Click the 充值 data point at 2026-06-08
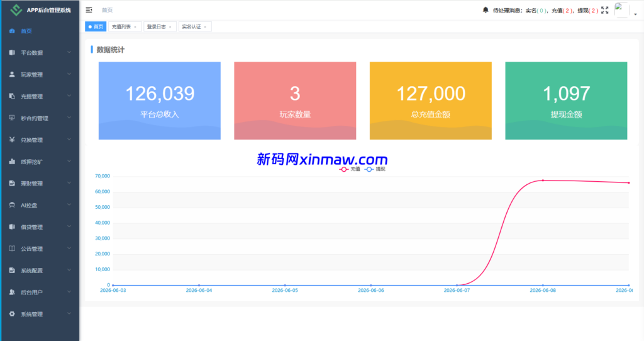The image size is (644, 341). 543,181
